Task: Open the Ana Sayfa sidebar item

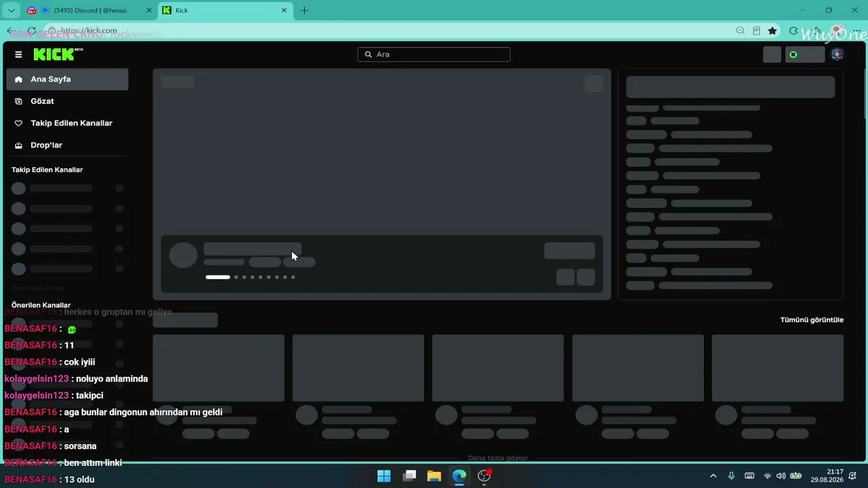Action: [x=67, y=79]
